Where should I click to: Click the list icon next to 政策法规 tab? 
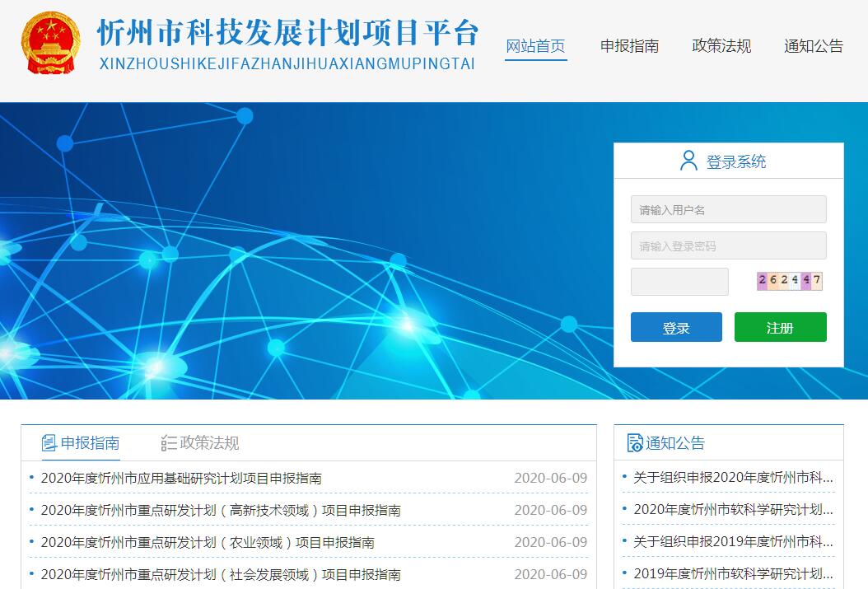point(168,443)
